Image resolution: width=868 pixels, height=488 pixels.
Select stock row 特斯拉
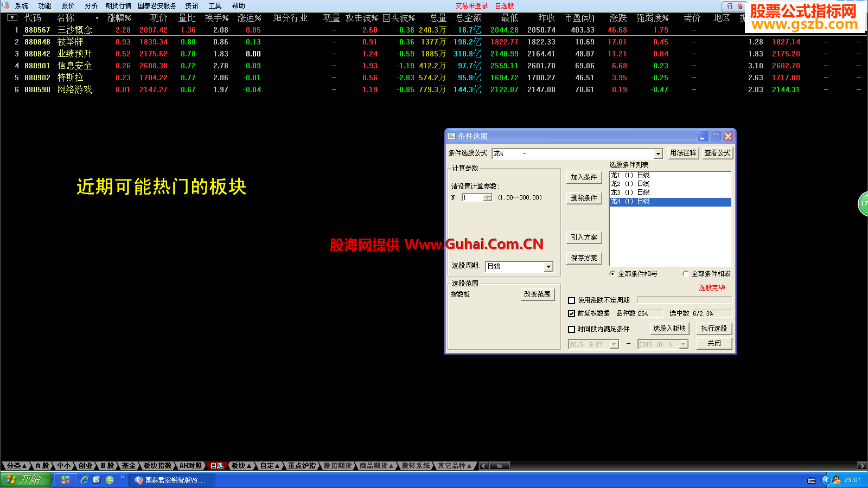coord(433,78)
